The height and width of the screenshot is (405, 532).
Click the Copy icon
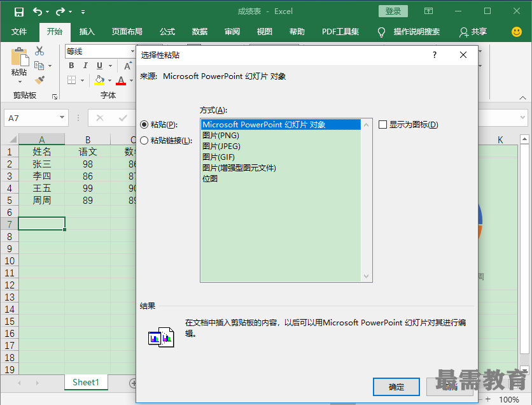39,66
